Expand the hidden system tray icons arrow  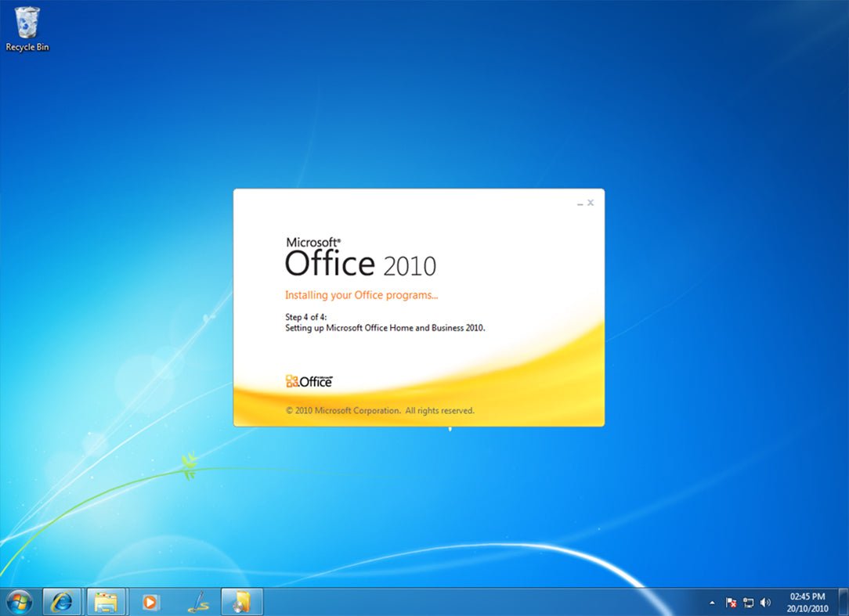[712, 603]
